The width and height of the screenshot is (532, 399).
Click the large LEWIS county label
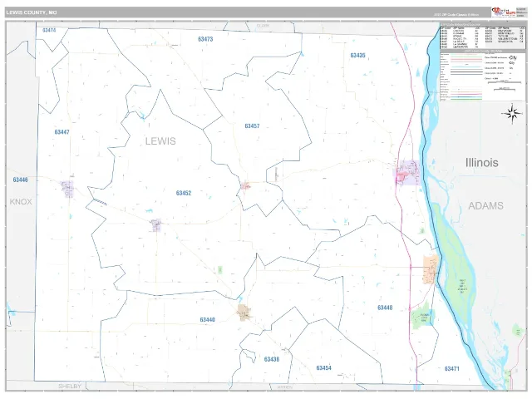pyautogui.click(x=160, y=140)
